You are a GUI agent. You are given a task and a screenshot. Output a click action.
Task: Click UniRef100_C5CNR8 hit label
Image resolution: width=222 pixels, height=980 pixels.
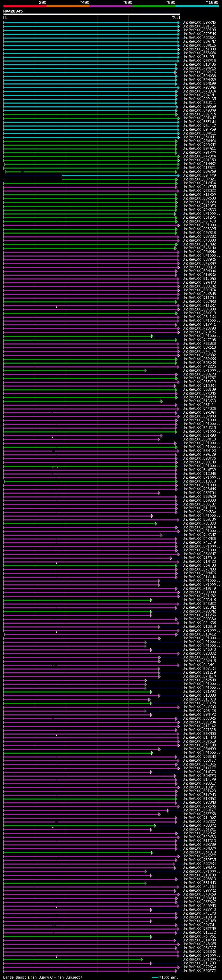199,301
